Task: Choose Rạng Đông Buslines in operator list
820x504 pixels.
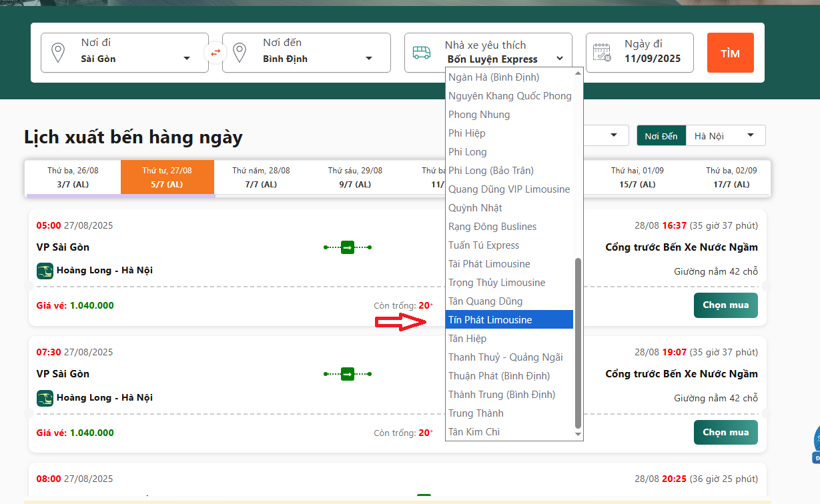Action: pyautogui.click(x=492, y=227)
